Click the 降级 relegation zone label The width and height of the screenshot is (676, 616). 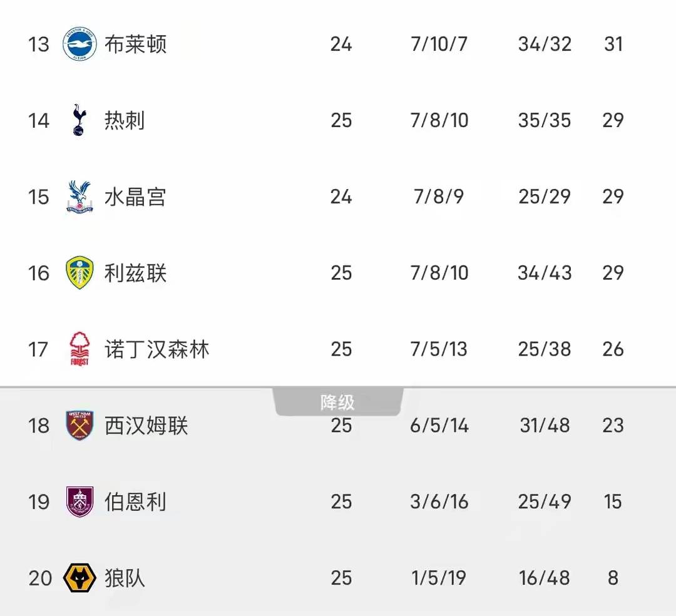pyautogui.click(x=338, y=403)
